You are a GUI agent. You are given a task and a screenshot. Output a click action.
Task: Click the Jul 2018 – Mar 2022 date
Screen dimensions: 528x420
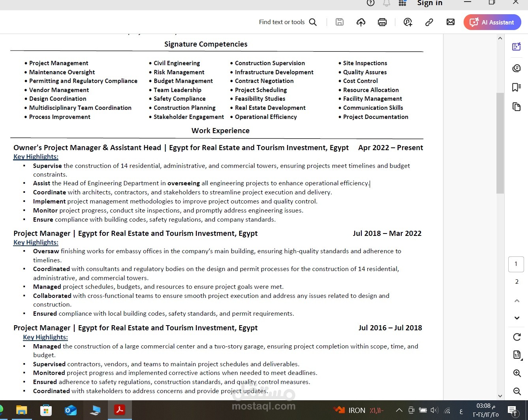(387, 234)
